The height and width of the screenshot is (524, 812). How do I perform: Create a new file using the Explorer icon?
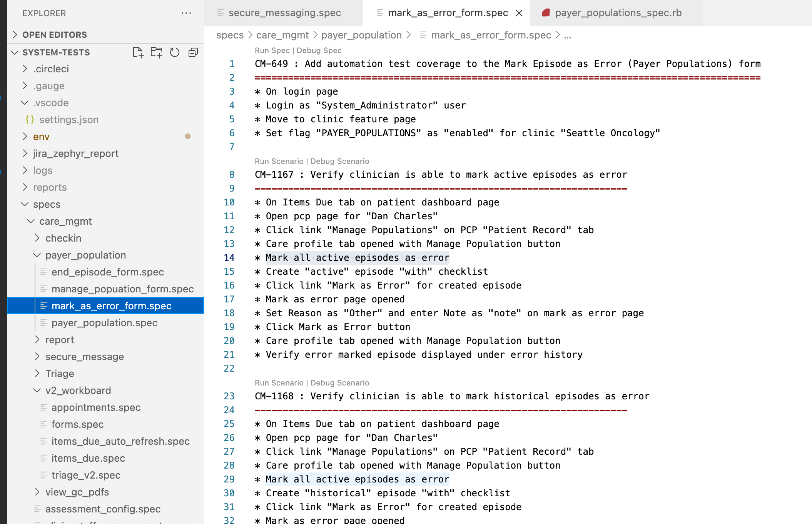click(138, 52)
